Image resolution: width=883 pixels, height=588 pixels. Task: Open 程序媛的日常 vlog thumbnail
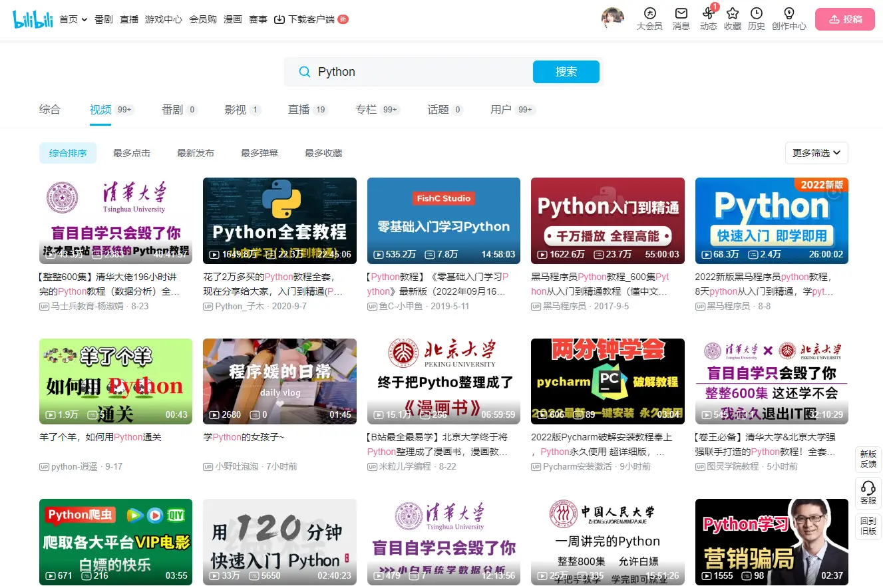[x=279, y=381]
